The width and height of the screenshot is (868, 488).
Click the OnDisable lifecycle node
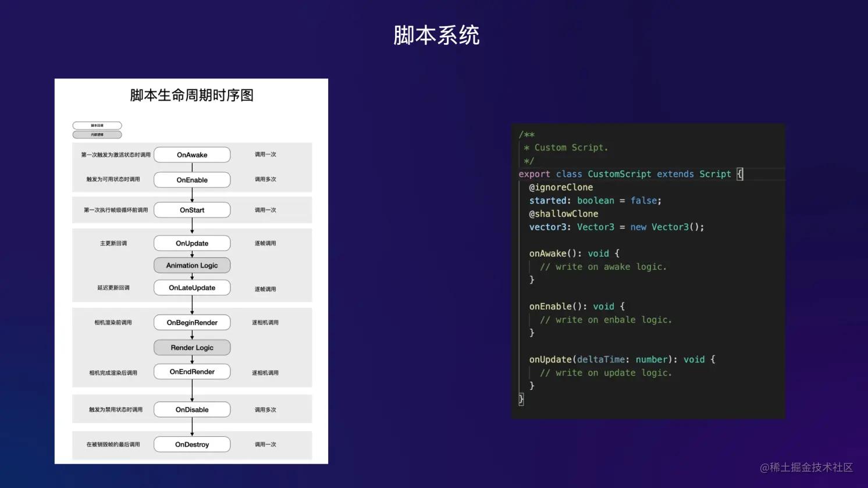(192, 409)
